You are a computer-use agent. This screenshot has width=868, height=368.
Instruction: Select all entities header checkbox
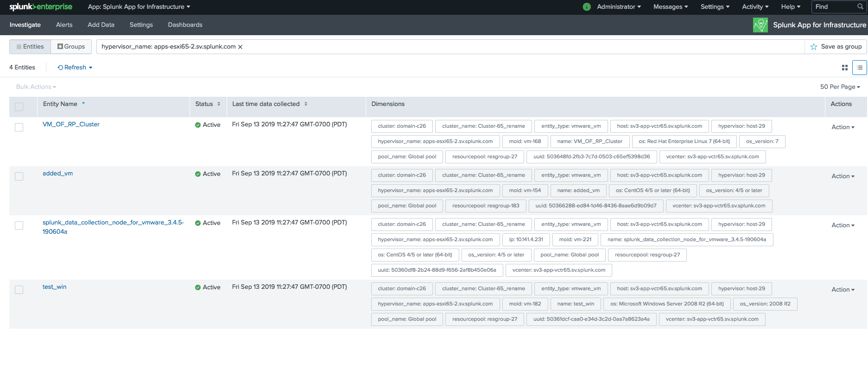click(x=19, y=107)
